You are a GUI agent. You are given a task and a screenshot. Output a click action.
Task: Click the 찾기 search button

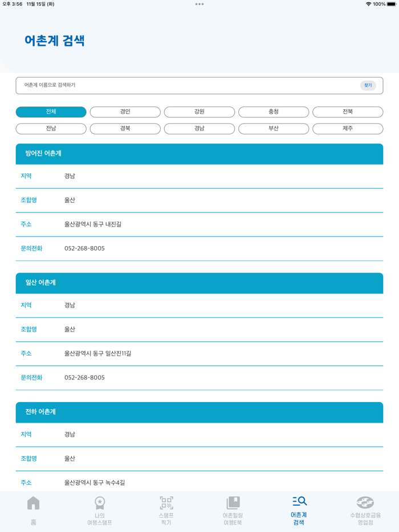coord(368,85)
